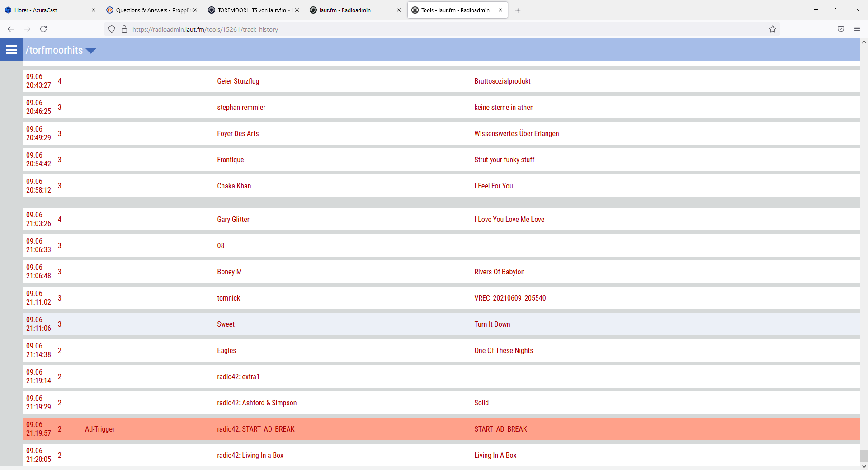This screenshot has height=470, width=868.
Task: Click the padlock site security icon
Action: [x=124, y=29]
